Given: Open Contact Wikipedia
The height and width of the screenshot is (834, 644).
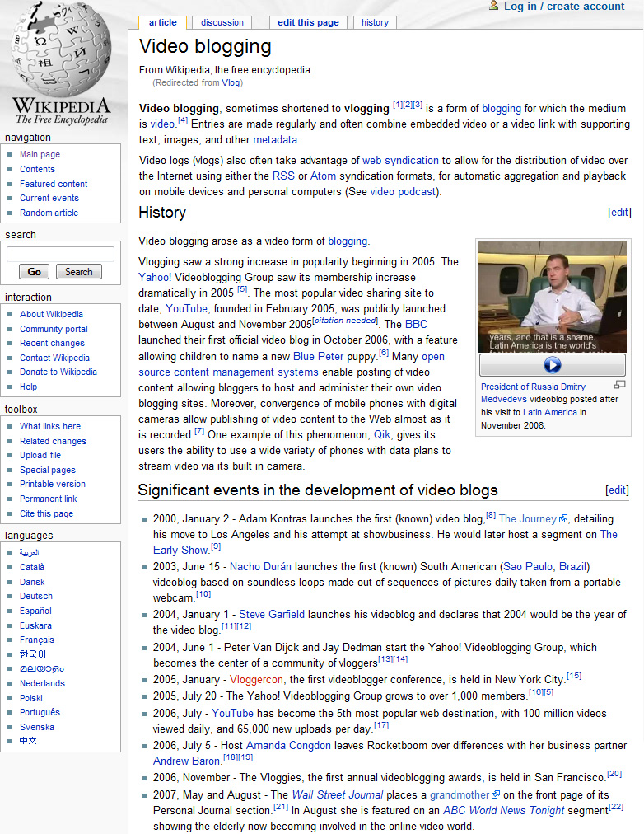Looking at the screenshot, I should coord(54,358).
